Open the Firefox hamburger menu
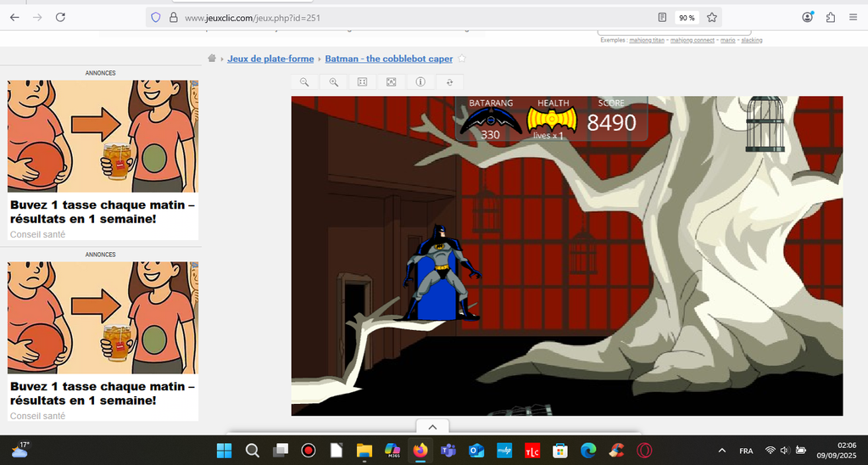Image resolution: width=868 pixels, height=465 pixels. [853, 17]
